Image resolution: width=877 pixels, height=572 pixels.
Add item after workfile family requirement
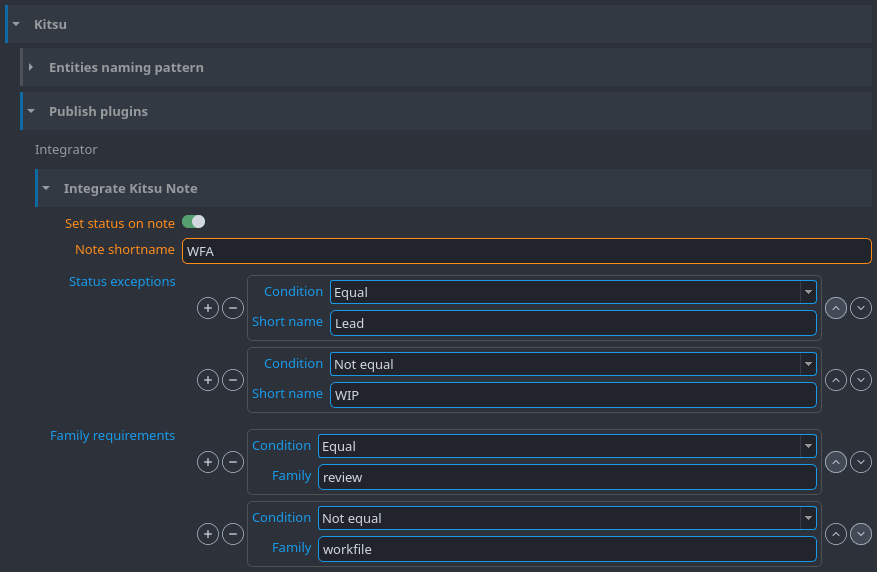click(x=208, y=535)
